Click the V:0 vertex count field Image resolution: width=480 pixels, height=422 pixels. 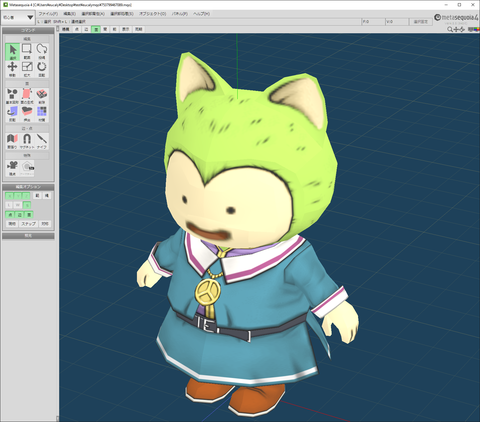397,22
